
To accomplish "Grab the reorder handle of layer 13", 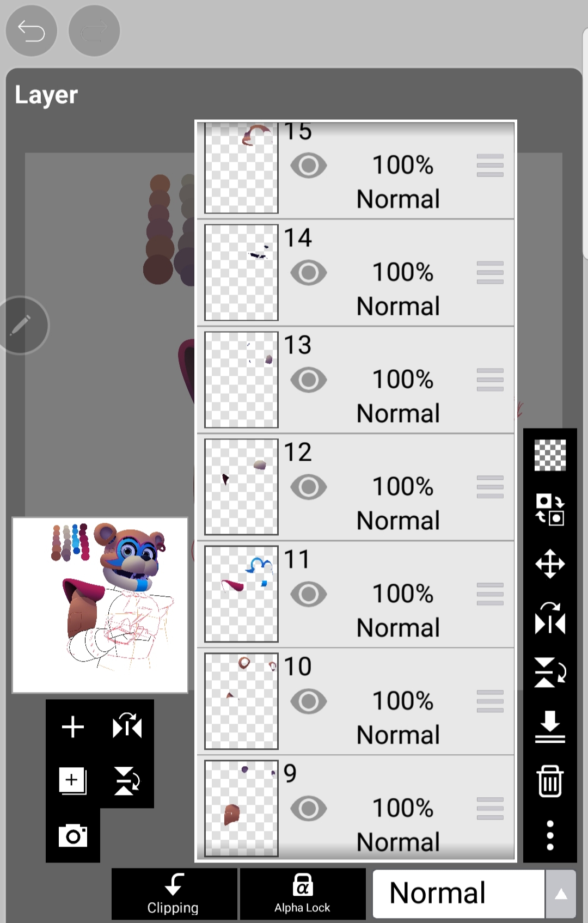I will (x=490, y=380).
